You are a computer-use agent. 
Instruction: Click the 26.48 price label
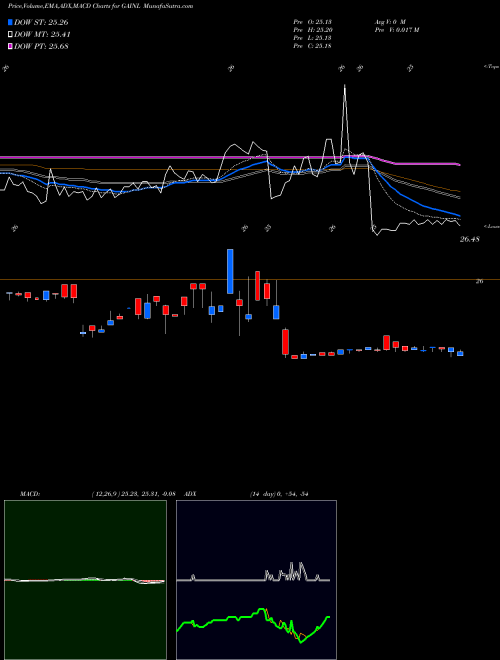click(470, 240)
